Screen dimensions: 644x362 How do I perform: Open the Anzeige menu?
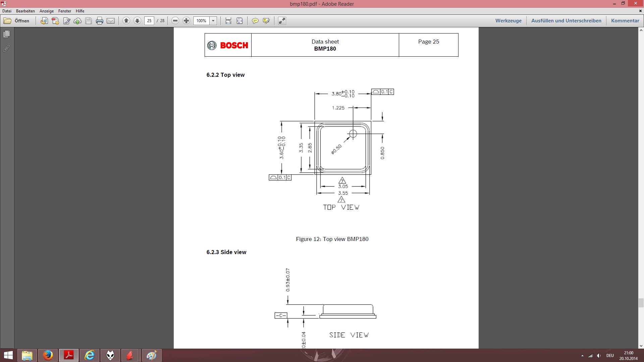tap(47, 11)
